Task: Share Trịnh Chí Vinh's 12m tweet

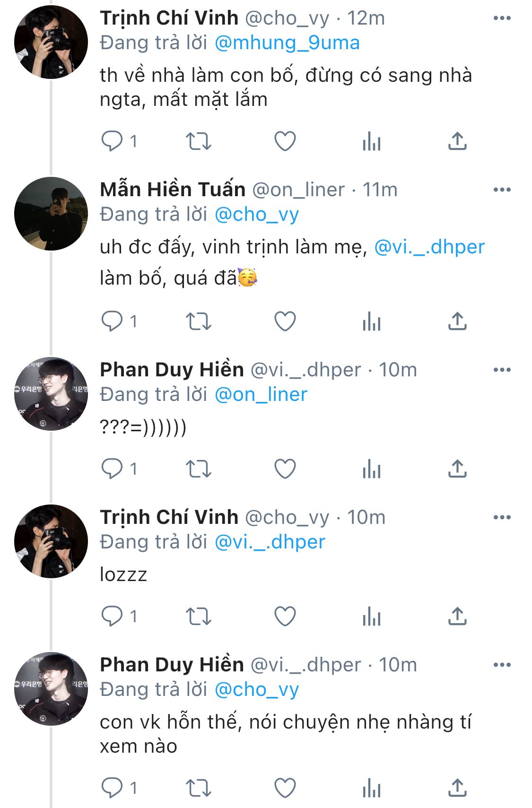Action: [457, 141]
